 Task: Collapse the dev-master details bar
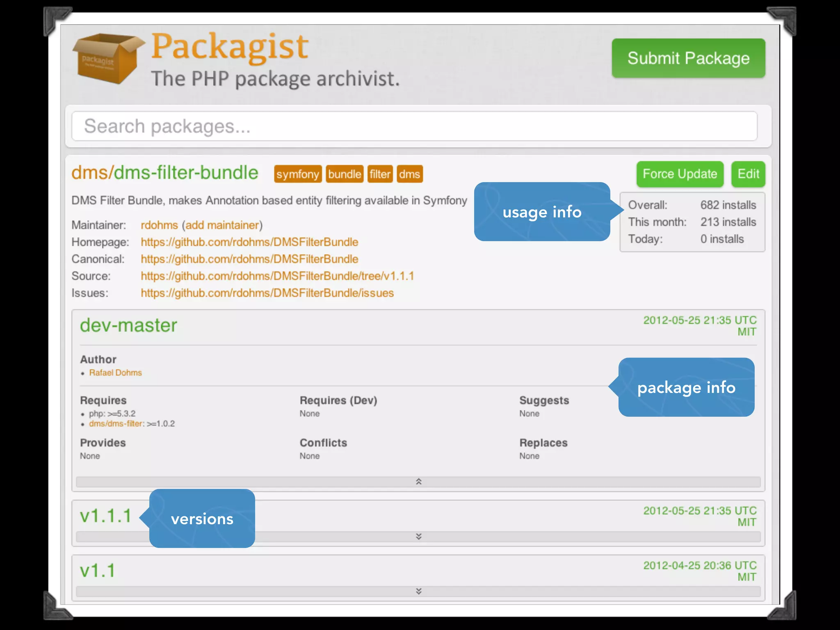coord(418,482)
